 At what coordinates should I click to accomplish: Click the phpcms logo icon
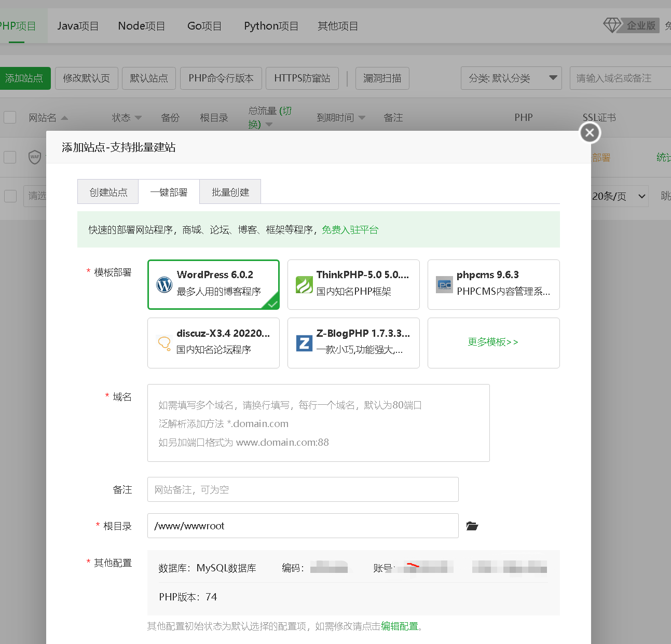point(444,284)
